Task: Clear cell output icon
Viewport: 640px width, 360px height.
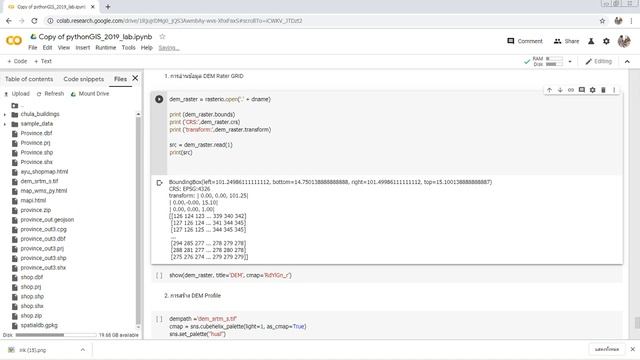Action: click(x=159, y=183)
